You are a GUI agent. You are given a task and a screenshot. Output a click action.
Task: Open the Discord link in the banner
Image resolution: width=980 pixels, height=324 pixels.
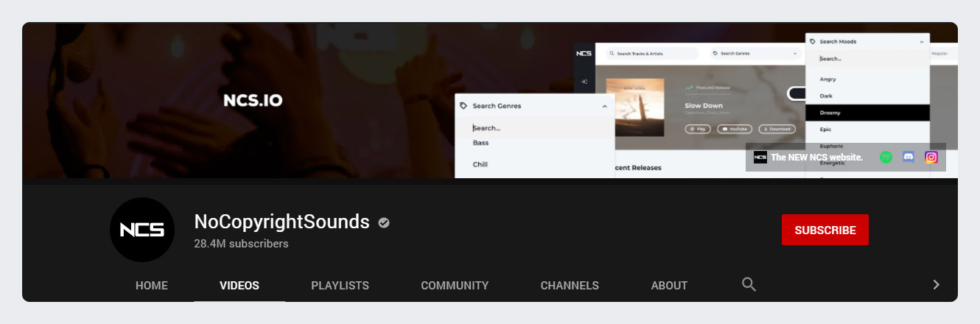tap(909, 157)
